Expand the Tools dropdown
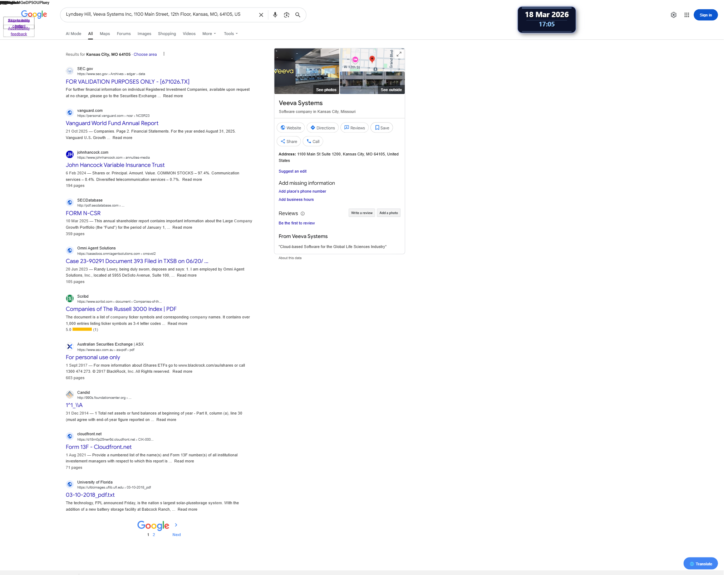The height and width of the screenshot is (575, 728). [x=231, y=34]
